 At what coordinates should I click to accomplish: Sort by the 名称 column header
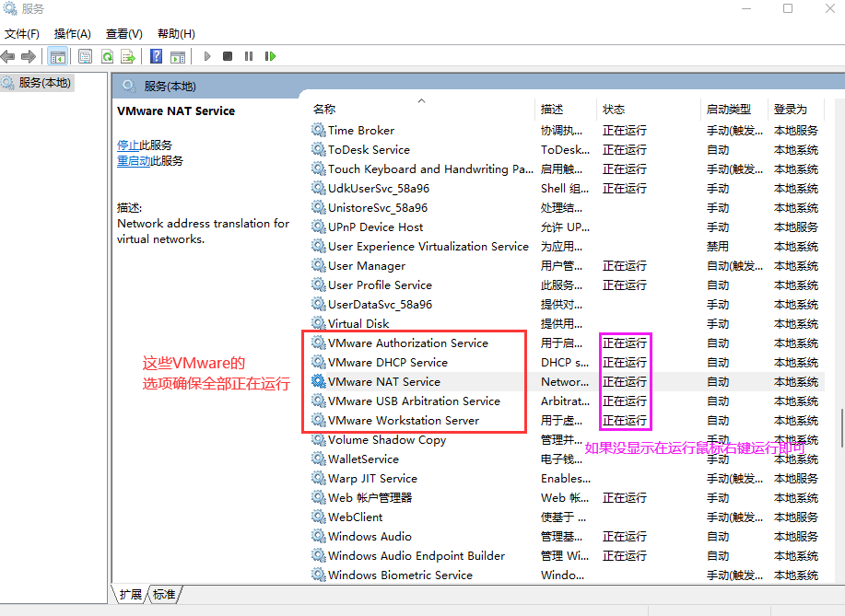click(324, 109)
